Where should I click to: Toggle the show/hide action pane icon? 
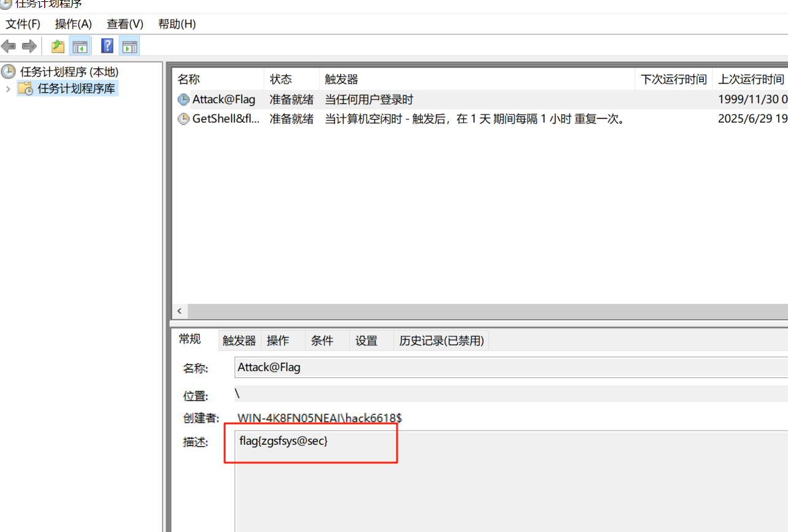click(129, 46)
